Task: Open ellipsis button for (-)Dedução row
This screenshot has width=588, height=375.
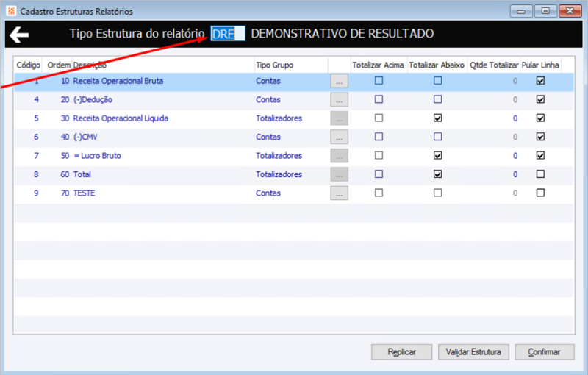Action: click(x=339, y=100)
